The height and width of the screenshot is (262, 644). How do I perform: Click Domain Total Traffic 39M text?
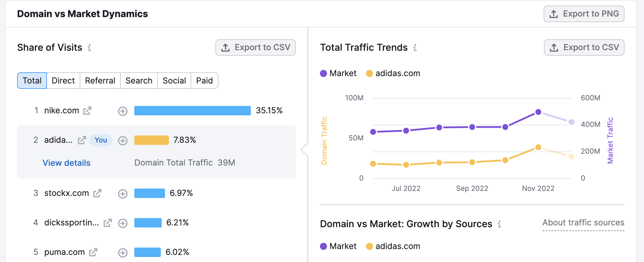[185, 163]
